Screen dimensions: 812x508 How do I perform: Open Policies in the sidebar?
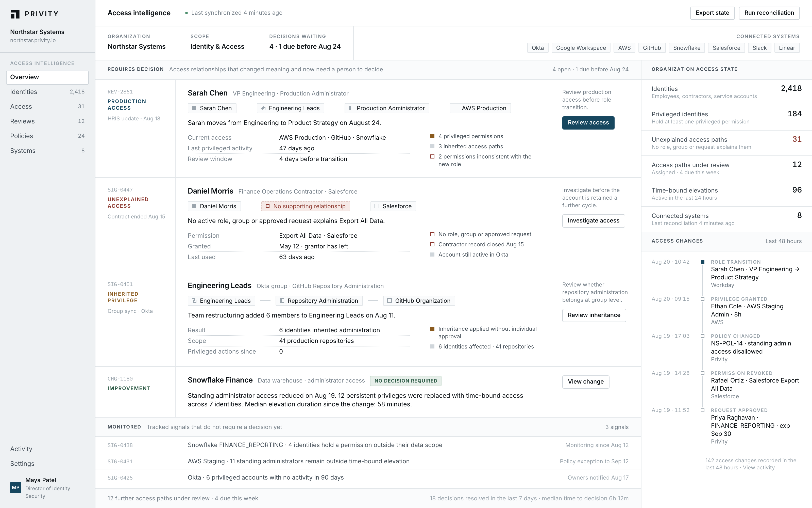coord(47,136)
